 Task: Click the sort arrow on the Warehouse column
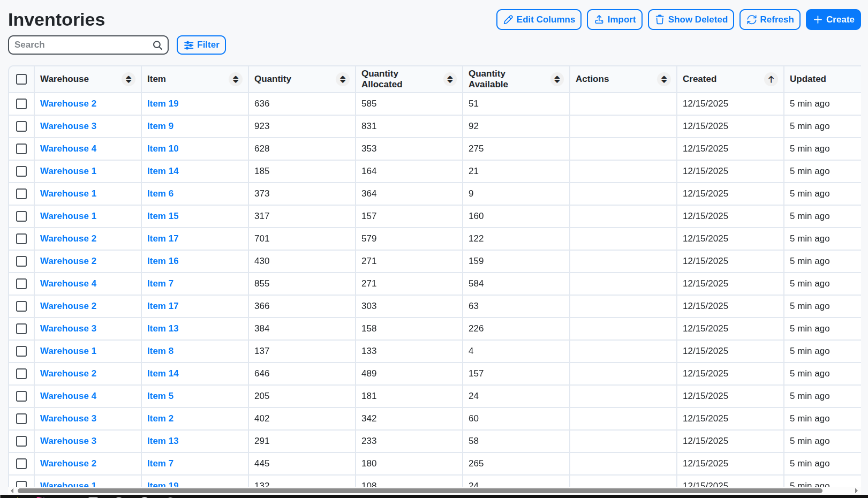tap(129, 79)
